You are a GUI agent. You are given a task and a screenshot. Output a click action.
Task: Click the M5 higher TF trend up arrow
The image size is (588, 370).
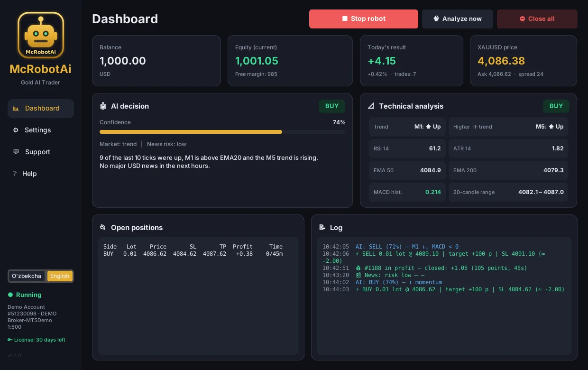coord(551,127)
